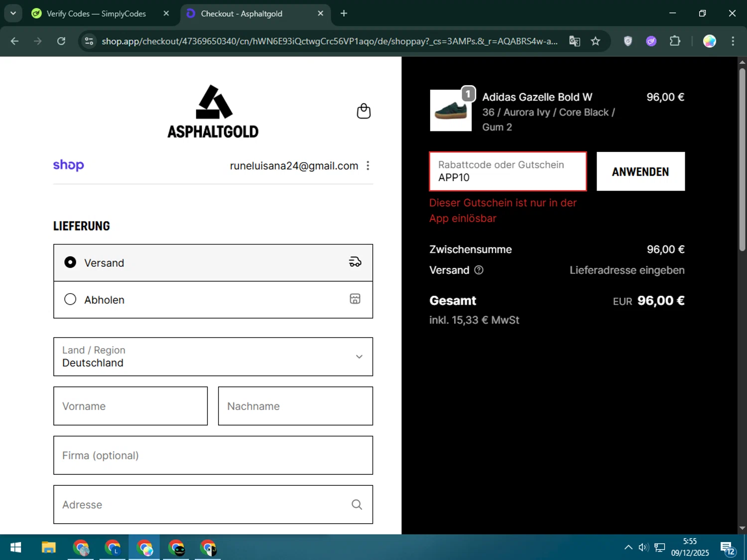
Task: Click the store pickup icon in Abholen row
Action: 355,299
